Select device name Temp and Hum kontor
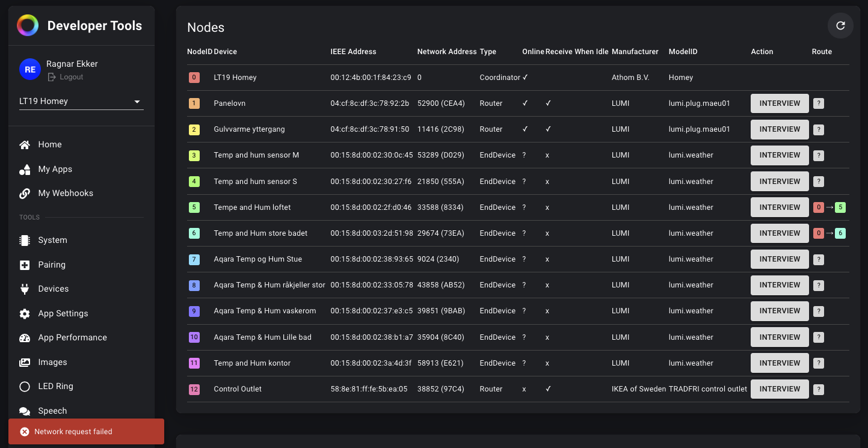The image size is (868, 448). pyautogui.click(x=253, y=363)
